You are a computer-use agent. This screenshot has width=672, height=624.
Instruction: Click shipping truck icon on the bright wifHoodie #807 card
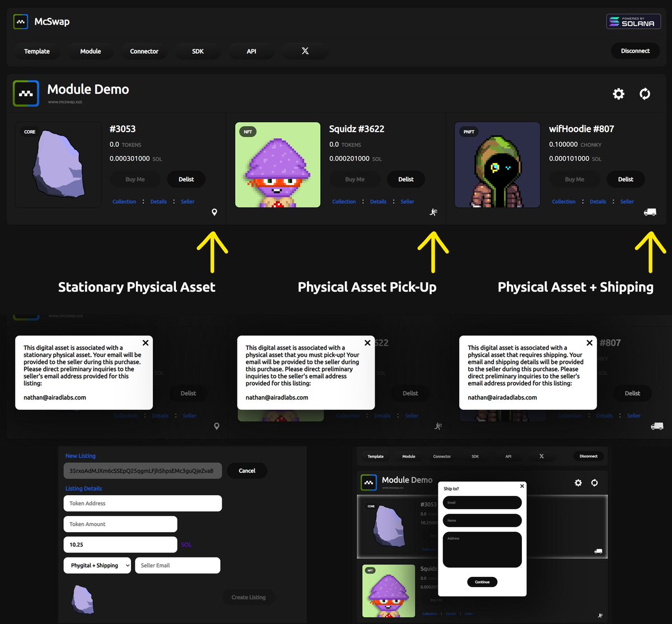tap(650, 212)
